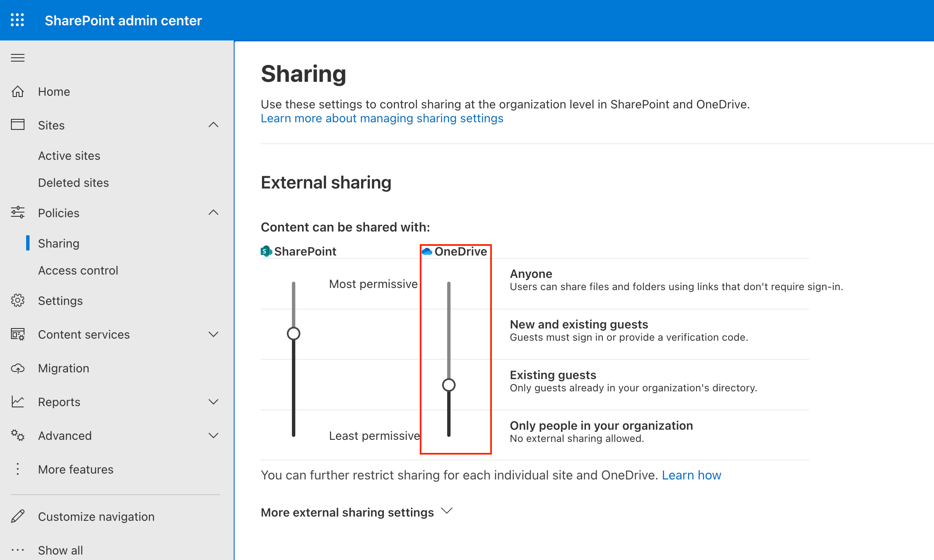Viewport: 934px width, 560px height.
Task: Click the Customize navigation pencil icon
Action: 18,516
